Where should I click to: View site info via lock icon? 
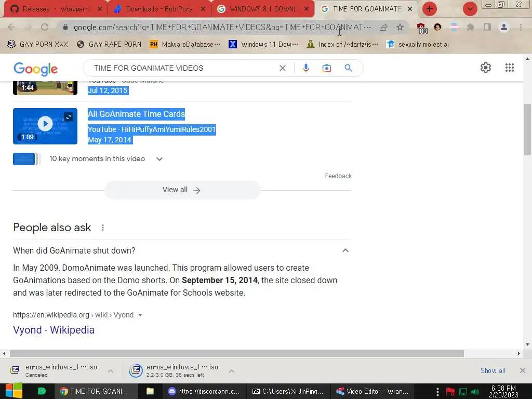coord(65,27)
